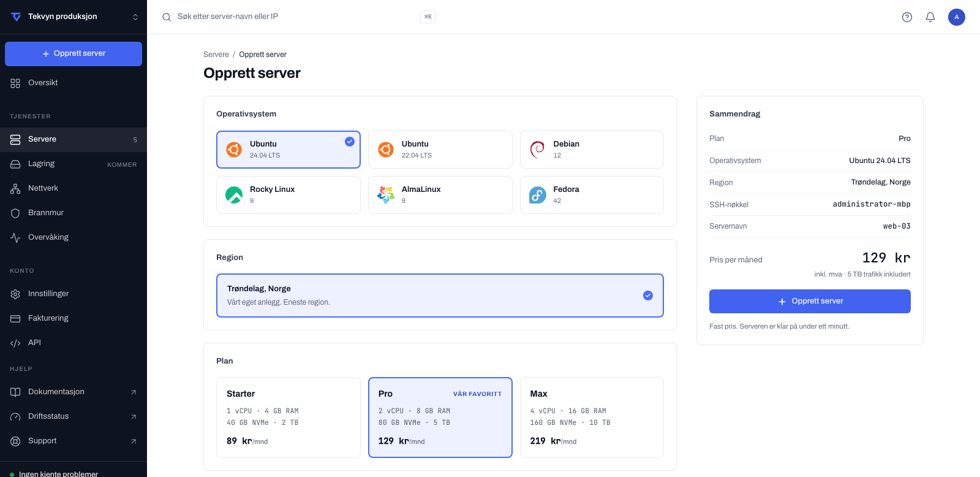Click the Servere breadcrumb link

[216, 55]
